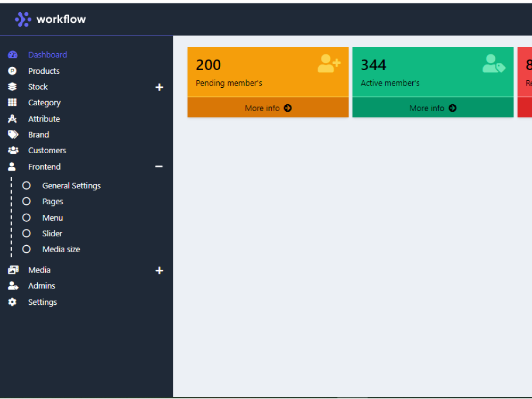Click the workflow logo icon
The image size is (532, 399).
coord(23,20)
